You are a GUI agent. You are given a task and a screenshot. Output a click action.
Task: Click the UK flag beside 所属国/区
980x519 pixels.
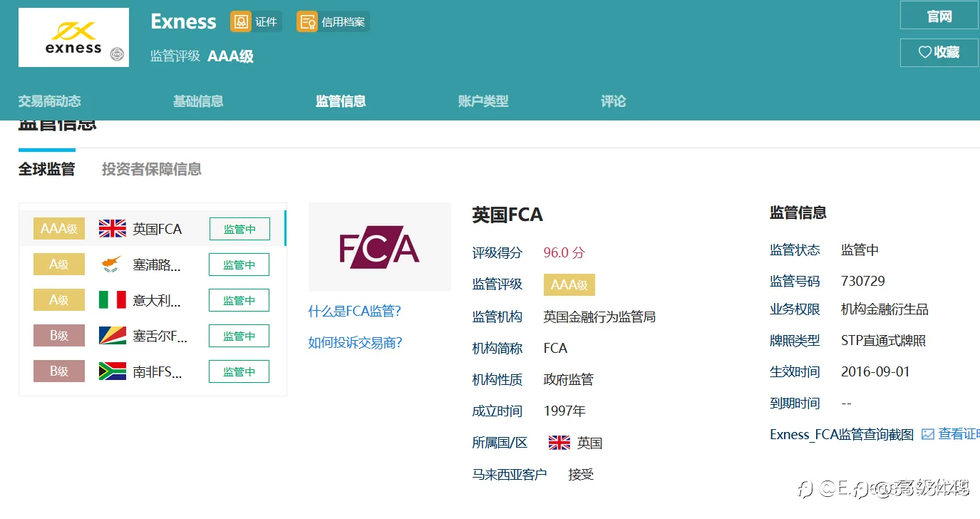[x=559, y=443]
